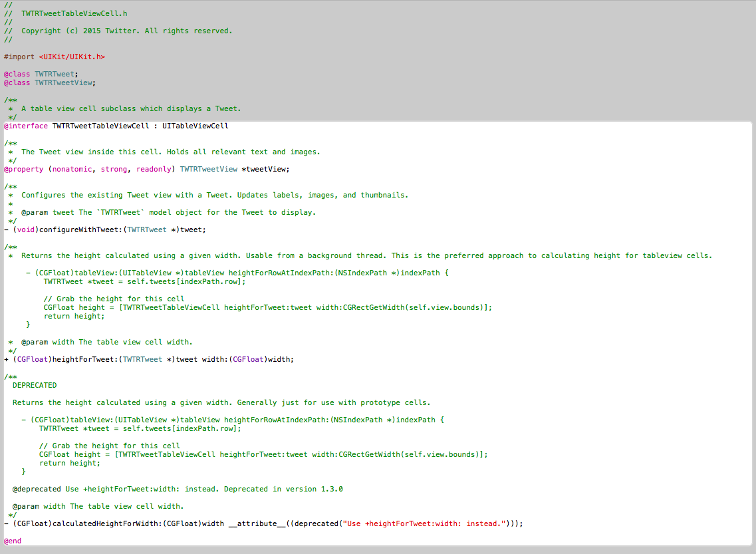The image size is (756, 554).
Task: Click the '@param width' line above heightForTweet:
Action: (x=106, y=343)
